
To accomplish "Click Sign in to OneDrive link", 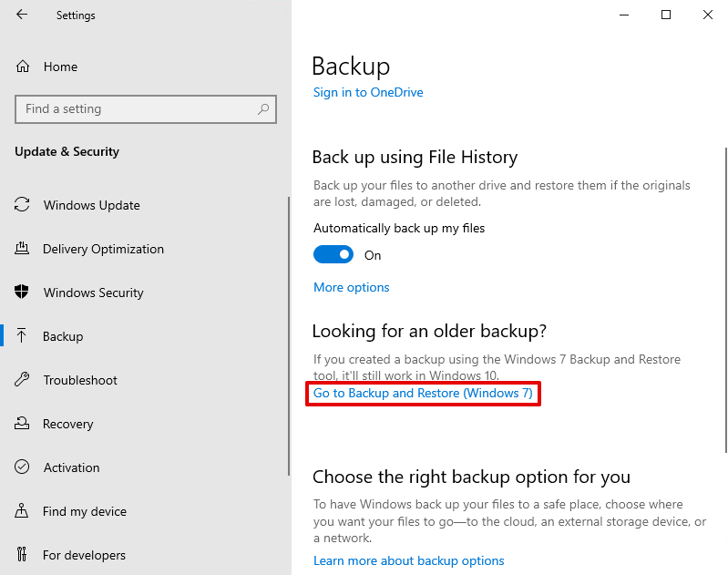I will pyautogui.click(x=368, y=92).
